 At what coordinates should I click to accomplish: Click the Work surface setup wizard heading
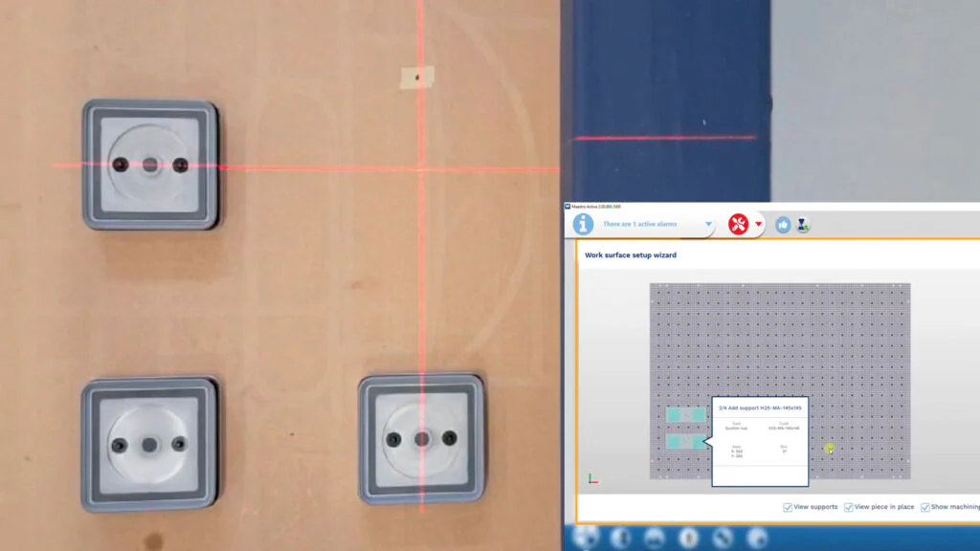tap(631, 255)
